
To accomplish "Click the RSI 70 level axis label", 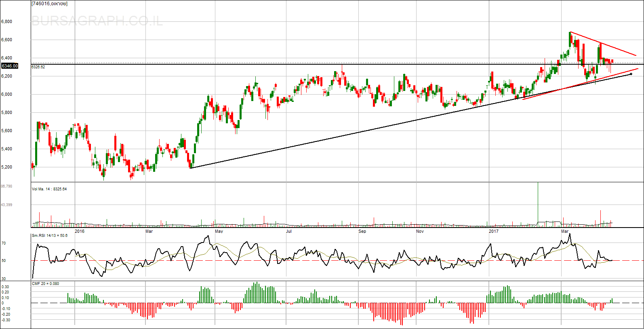I will pos(4,243).
